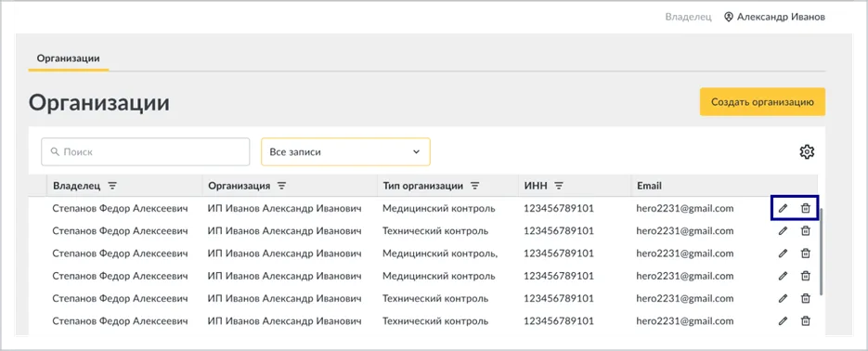This screenshot has width=868, height=351.
Task: Click pencil icon in the second table row
Action: (x=783, y=231)
